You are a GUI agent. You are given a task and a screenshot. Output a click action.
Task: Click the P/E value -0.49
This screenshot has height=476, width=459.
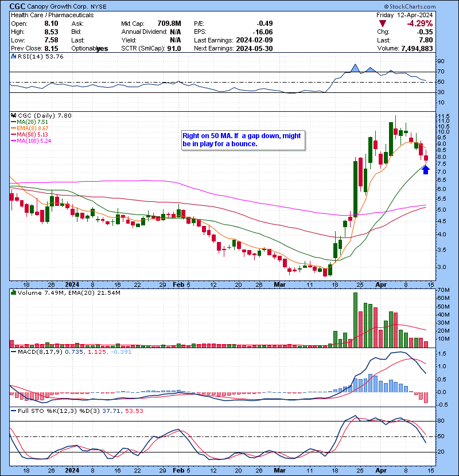(x=264, y=24)
